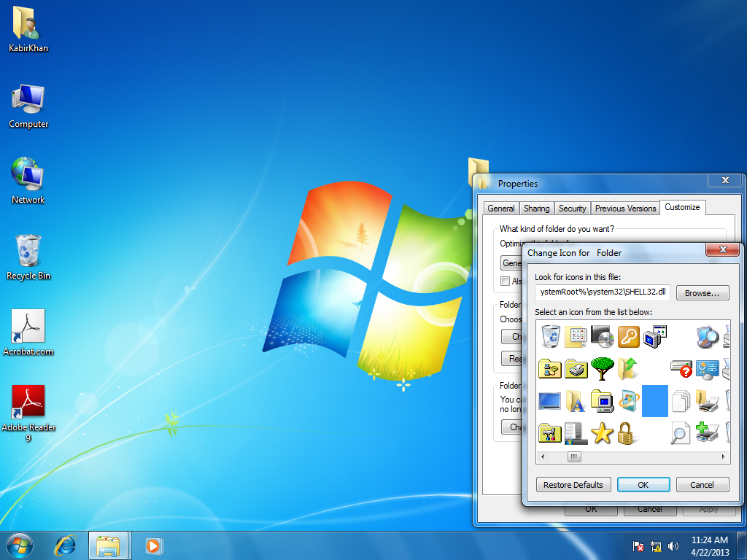Choose the folder with green up arrow icon

(x=628, y=368)
